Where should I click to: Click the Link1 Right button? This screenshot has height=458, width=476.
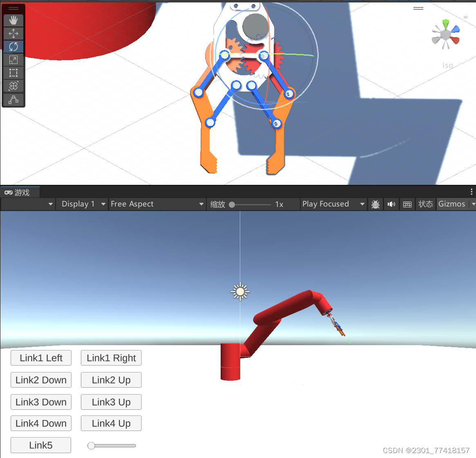[111, 358]
